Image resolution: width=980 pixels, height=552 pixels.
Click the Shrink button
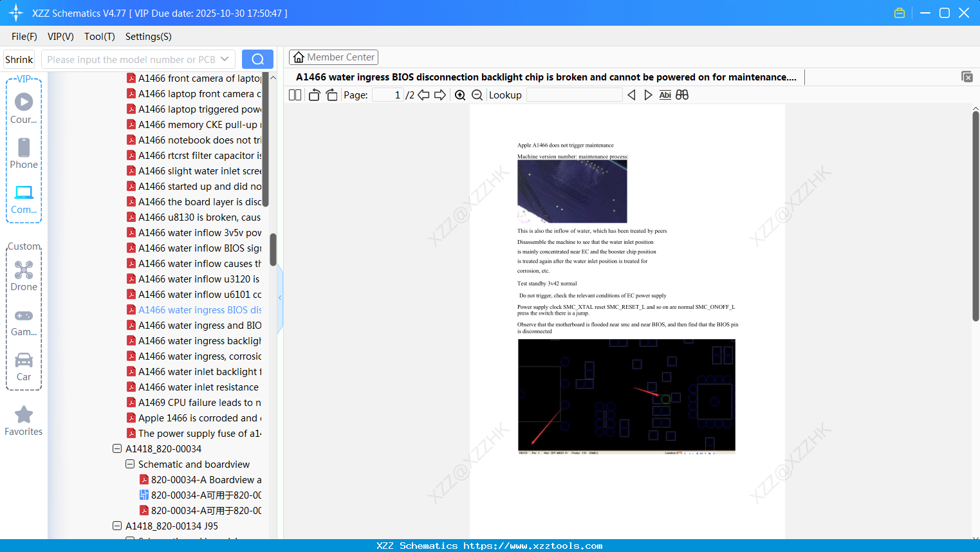click(19, 59)
